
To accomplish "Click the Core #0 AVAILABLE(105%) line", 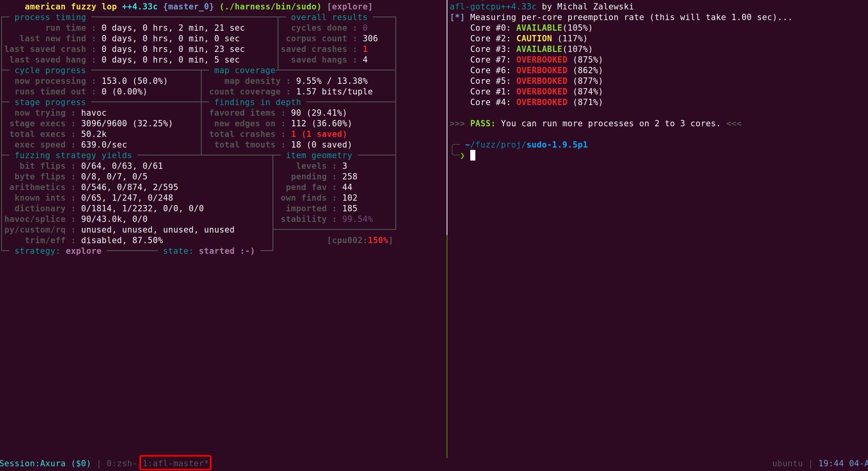I will click(531, 28).
